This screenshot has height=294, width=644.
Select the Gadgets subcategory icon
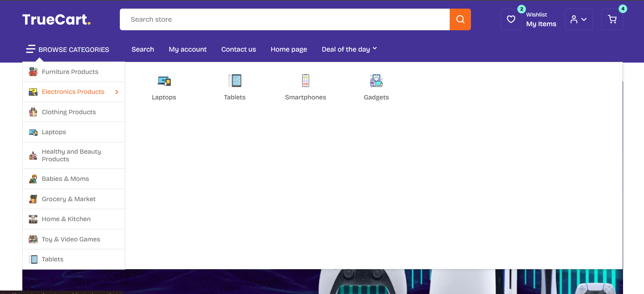[x=376, y=81]
